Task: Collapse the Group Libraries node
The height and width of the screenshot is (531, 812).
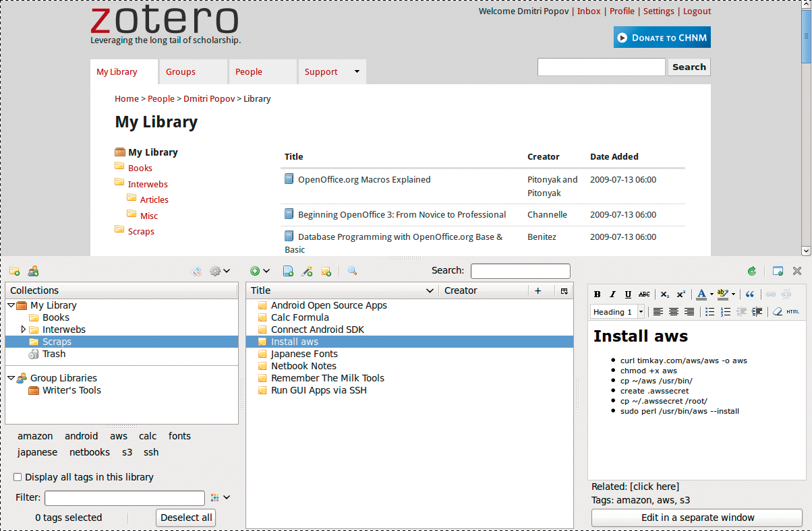Action: click(11, 378)
